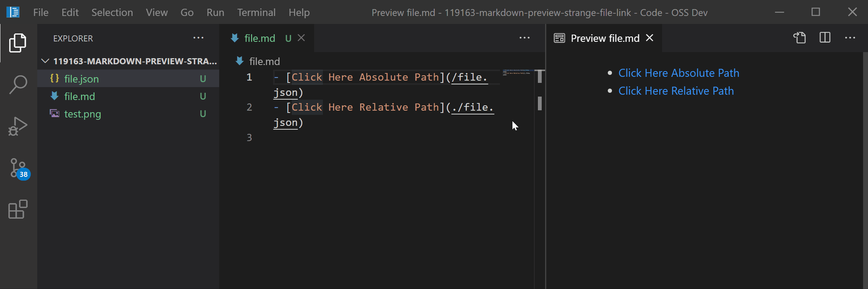Click the VS Code logo icon

13,12
